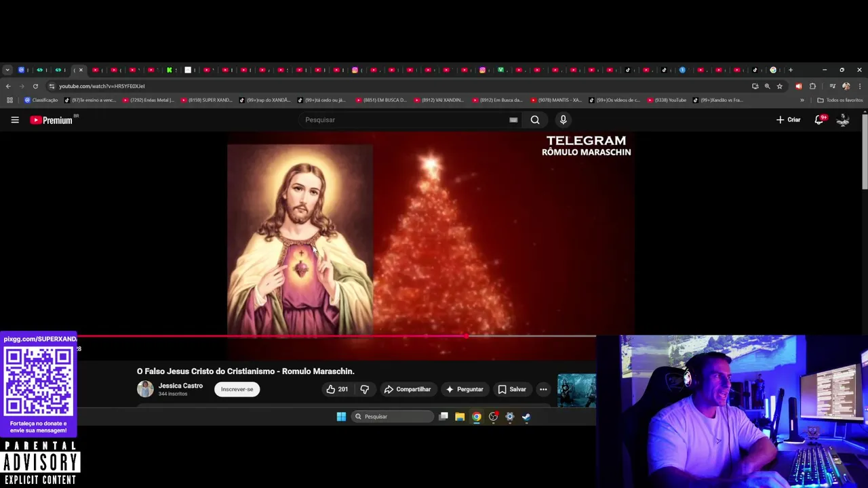Like the video with the thumbs-up button
This screenshot has height=488, width=868.
point(336,389)
